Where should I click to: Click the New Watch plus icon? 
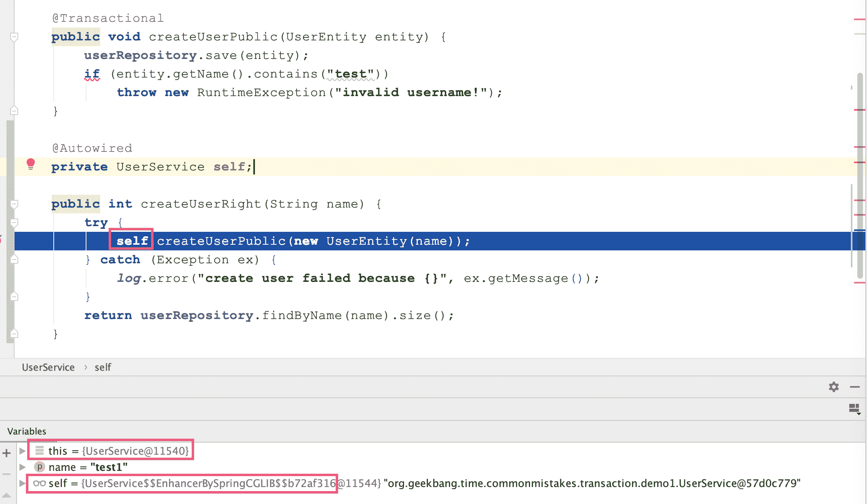point(6,453)
